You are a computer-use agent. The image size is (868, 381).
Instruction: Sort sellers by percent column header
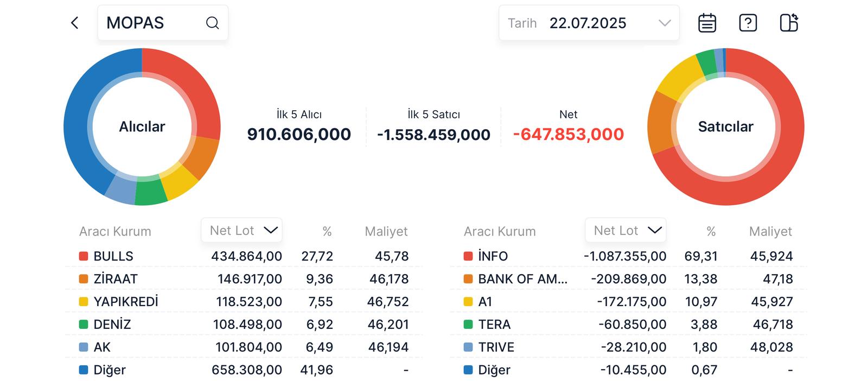click(711, 232)
